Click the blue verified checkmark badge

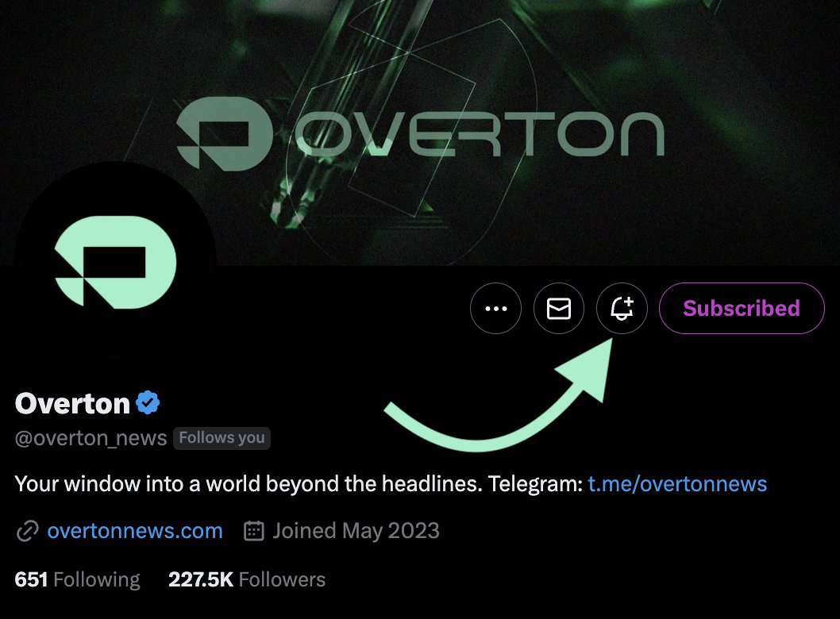click(x=148, y=402)
